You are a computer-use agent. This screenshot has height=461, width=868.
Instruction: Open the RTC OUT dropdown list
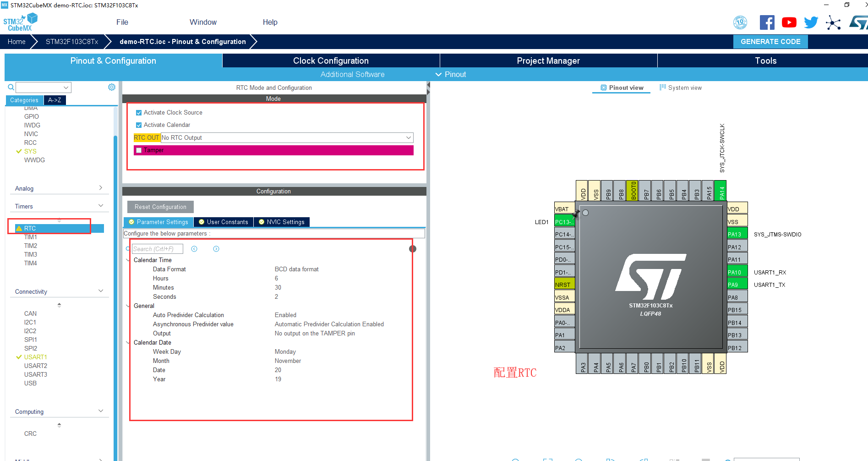[x=408, y=137]
